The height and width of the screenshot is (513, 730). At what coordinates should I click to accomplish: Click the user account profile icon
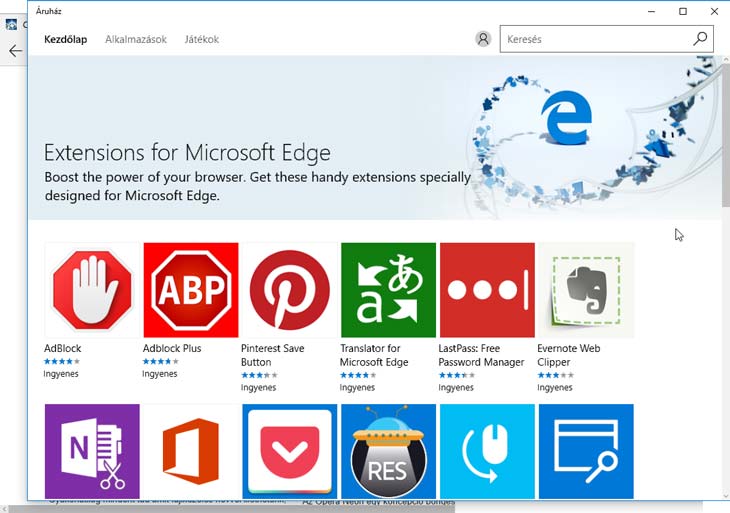click(x=483, y=39)
